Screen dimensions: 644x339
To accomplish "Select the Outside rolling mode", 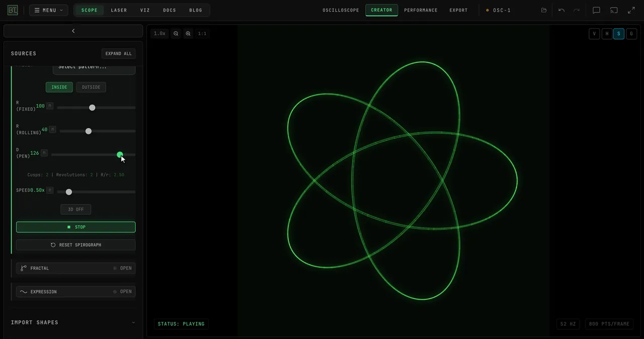I will click(x=91, y=88).
